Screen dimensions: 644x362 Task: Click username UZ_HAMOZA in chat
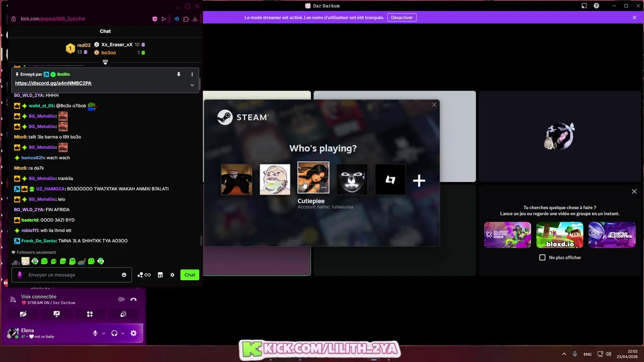50,189
